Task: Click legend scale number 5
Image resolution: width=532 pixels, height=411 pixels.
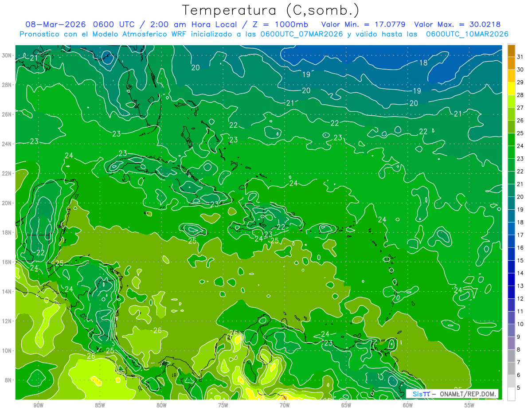Action: [519, 388]
